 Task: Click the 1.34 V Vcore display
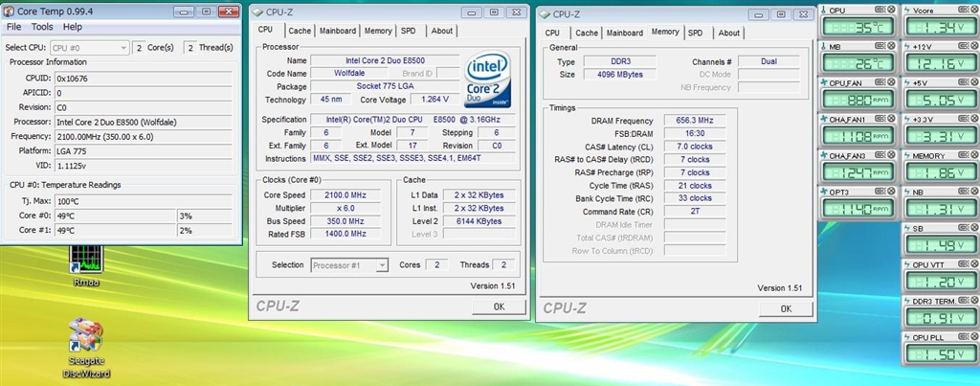942,26
